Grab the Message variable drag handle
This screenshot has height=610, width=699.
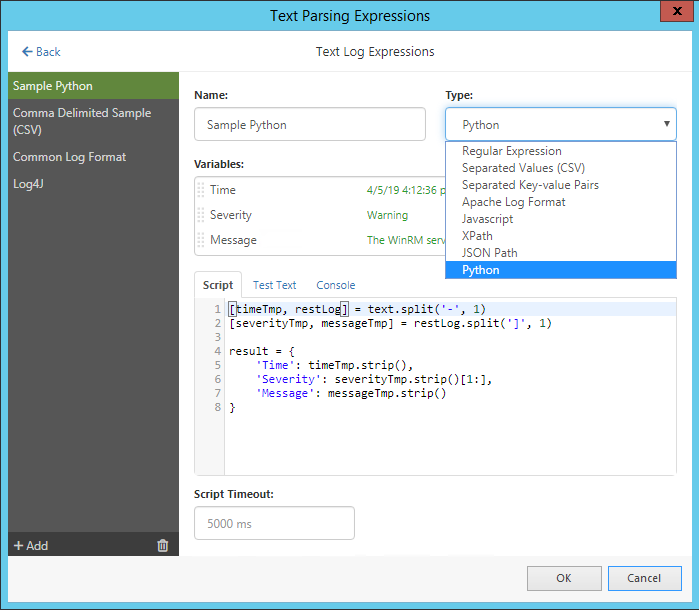(x=201, y=240)
